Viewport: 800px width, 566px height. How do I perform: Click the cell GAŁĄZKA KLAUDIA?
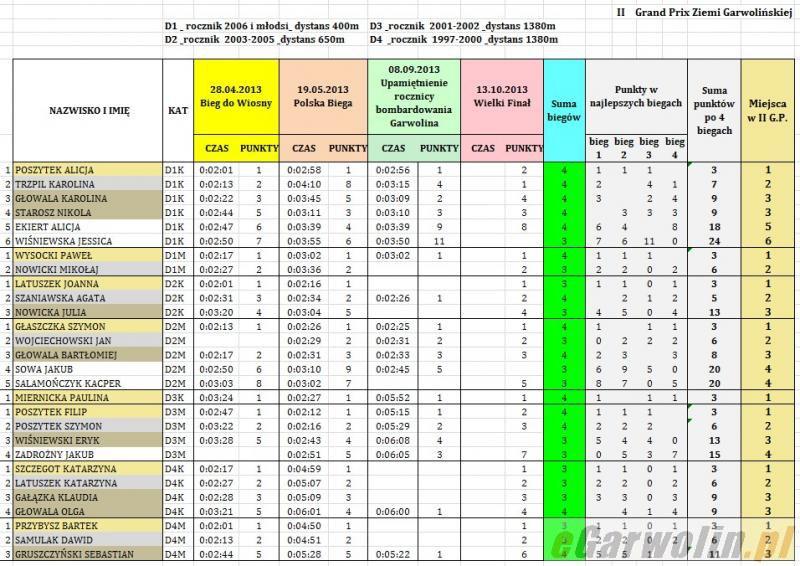(88, 498)
